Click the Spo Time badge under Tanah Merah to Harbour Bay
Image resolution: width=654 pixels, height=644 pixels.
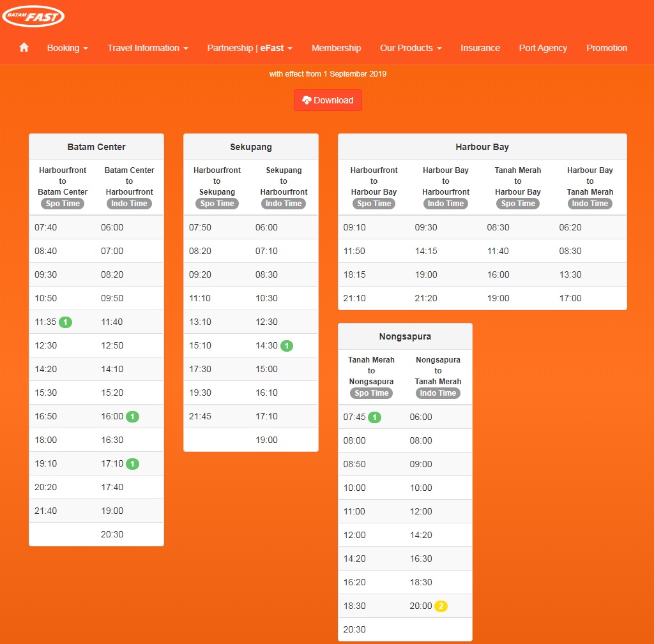(x=517, y=204)
